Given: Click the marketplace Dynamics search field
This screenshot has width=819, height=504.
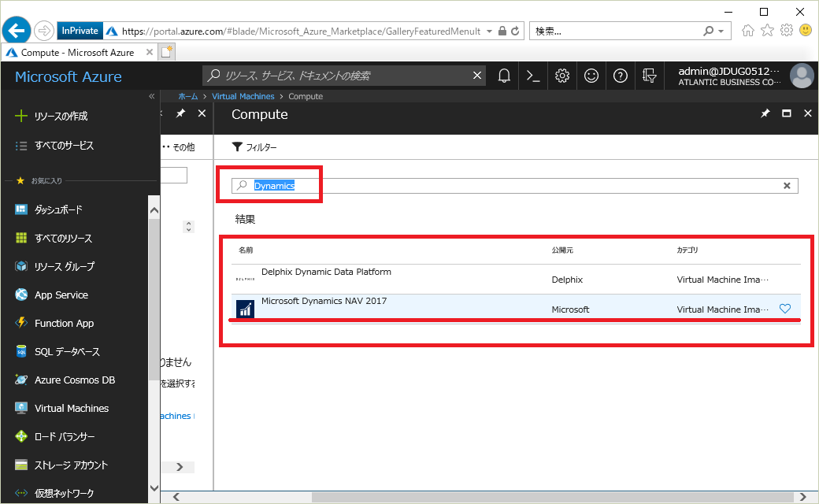Looking at the screenshot, I should 515,185.
